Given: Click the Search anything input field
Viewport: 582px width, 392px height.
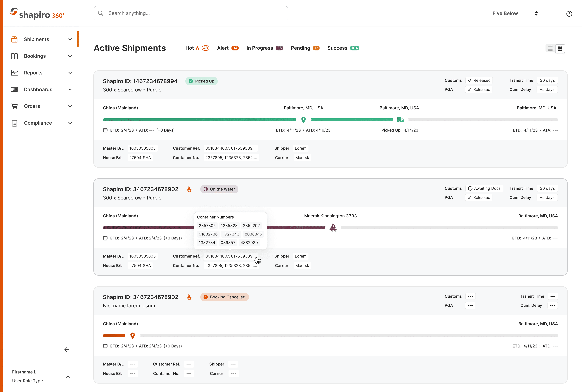Looking at the screenshot, I should pyautogui.click(x=191, y=13).
